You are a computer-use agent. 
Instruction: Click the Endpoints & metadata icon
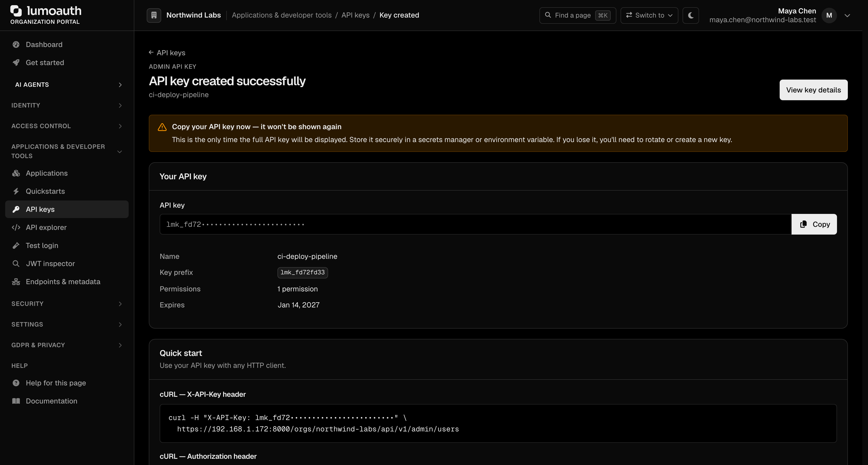coord(16,282)
